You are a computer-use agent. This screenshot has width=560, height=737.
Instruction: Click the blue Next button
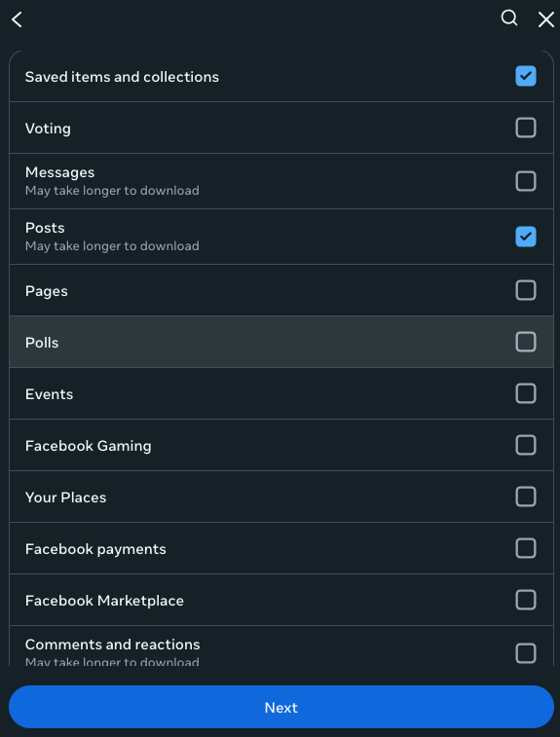(281, 707)
